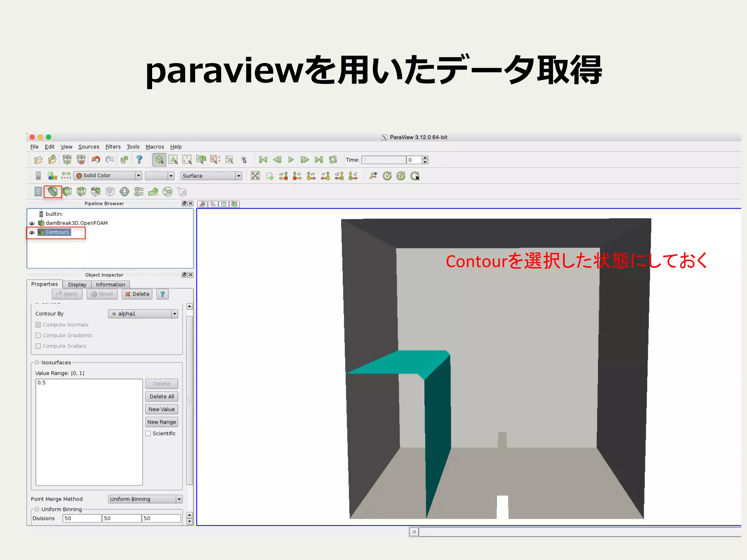Open the Sources menu

[89, 147]
